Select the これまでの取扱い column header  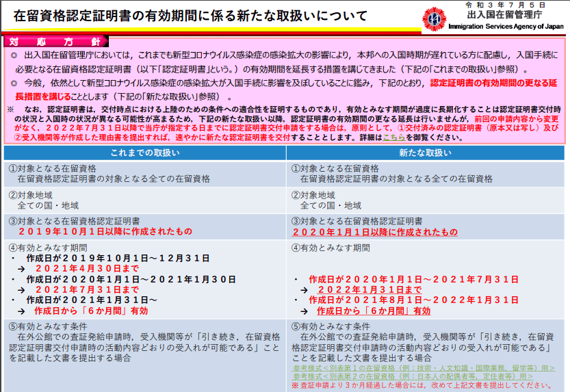tap(145, 153)
